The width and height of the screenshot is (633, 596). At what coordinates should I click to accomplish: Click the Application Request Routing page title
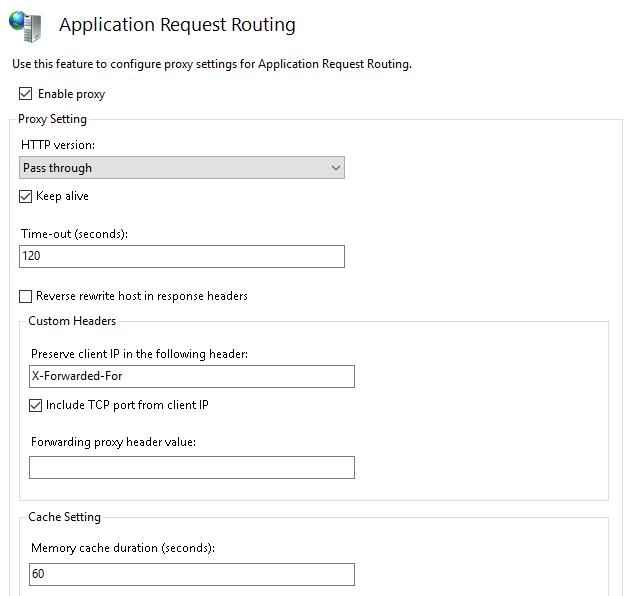[177, 25]
